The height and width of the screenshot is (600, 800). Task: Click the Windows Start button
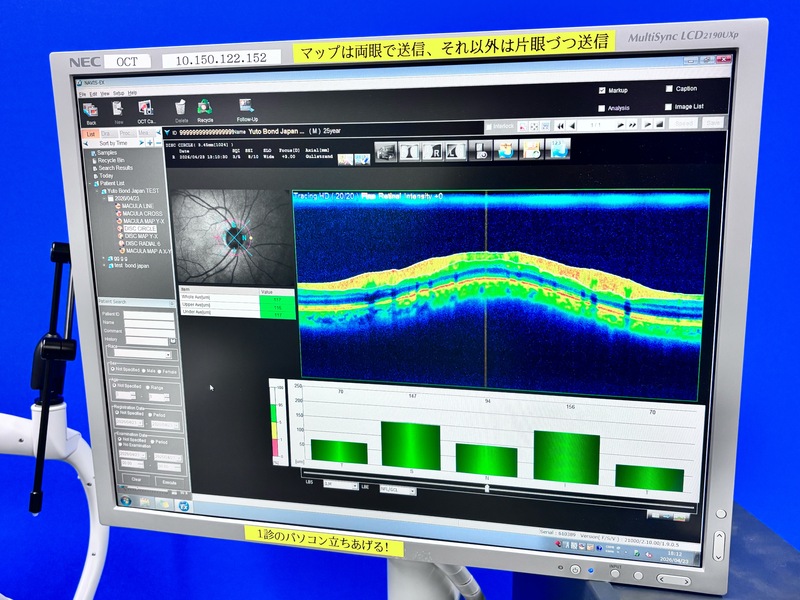click(x=125, y=499)
